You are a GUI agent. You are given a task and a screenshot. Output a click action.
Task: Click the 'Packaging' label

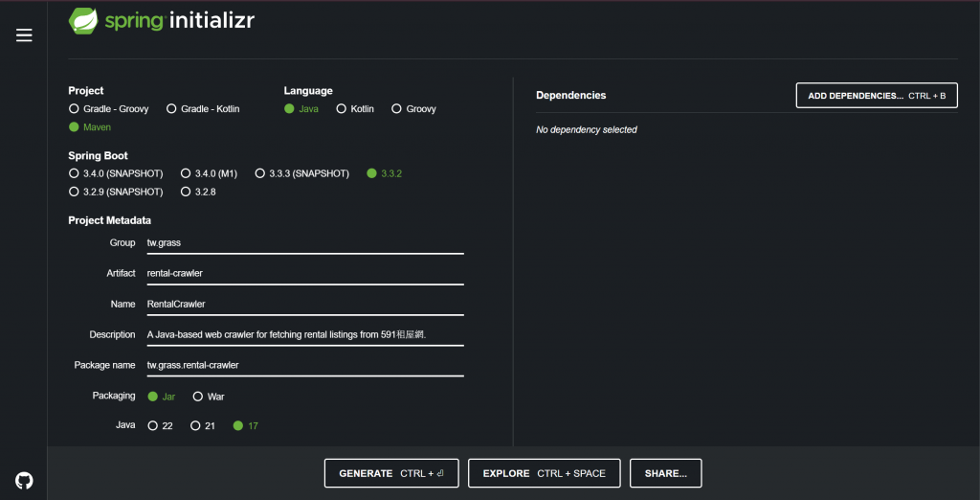click(x=114, y=396)
